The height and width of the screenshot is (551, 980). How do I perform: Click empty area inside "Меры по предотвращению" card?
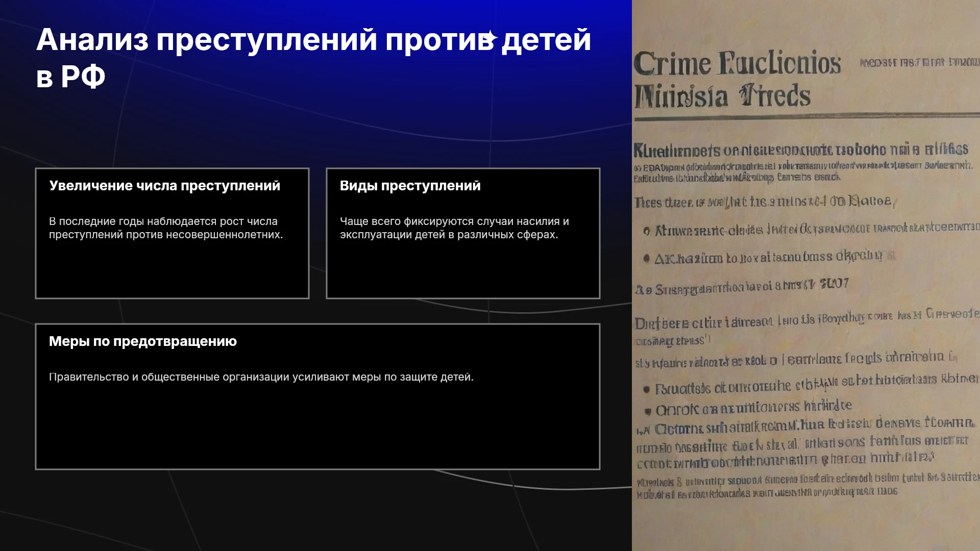pyautogui.click(x=317, y=429)
